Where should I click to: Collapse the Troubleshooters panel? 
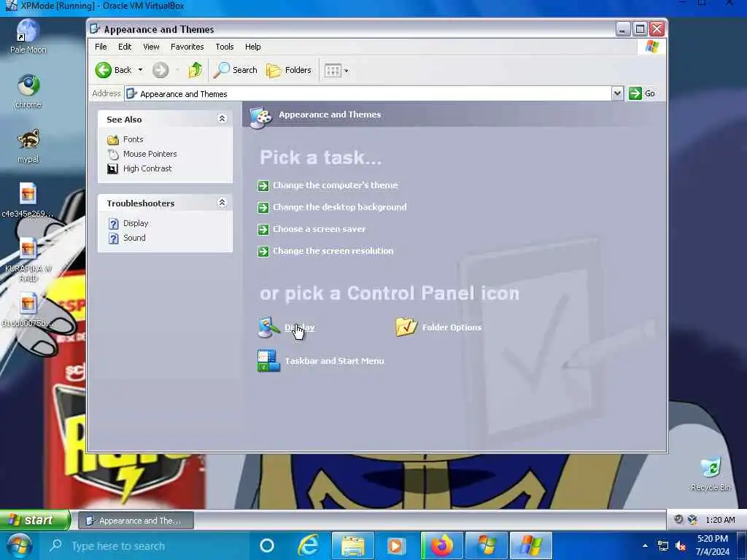point(222,203)
